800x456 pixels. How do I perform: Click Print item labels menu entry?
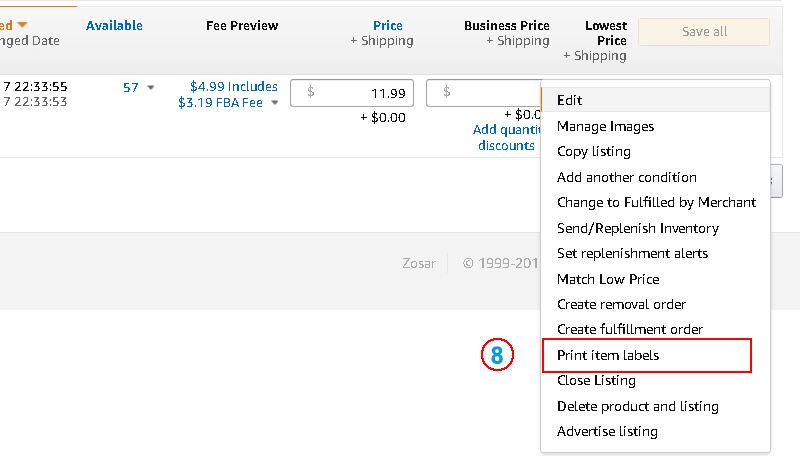pyautogui.click(x=608, y=355)
